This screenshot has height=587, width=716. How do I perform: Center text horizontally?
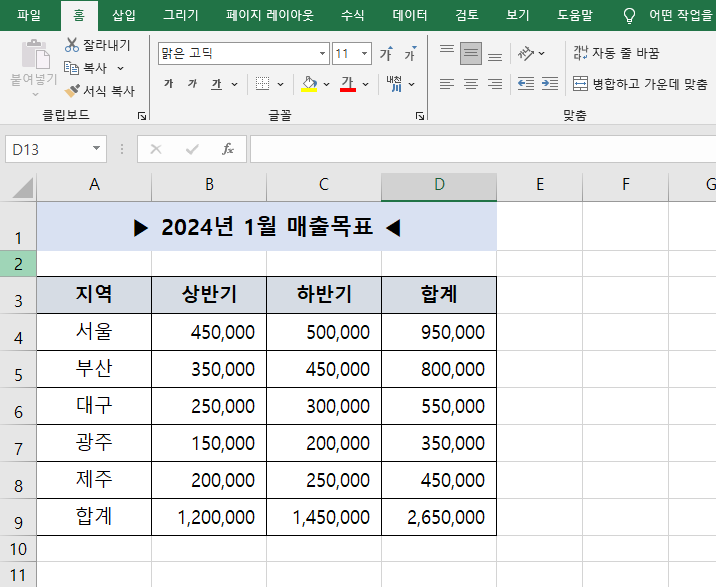point(471,84)
